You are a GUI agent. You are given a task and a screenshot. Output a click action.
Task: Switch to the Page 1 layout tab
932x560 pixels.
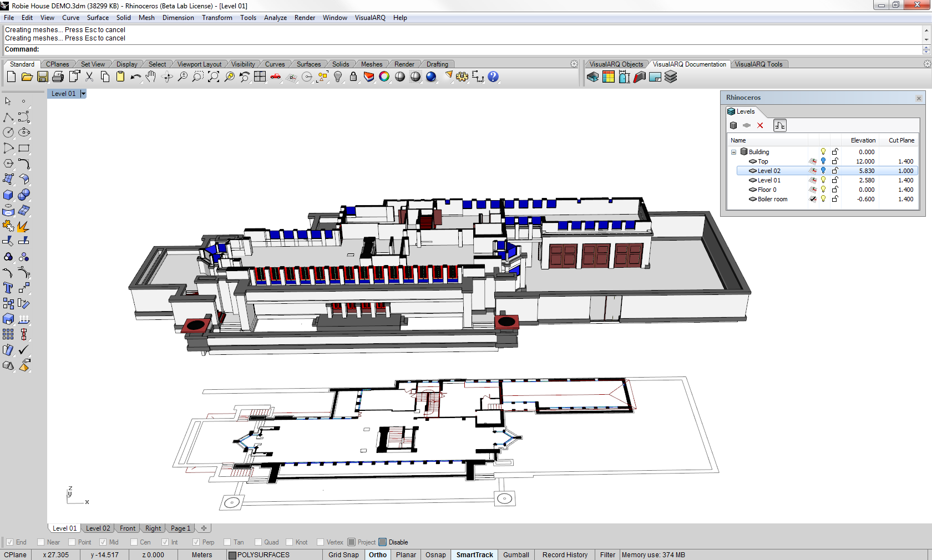tap(180, 528)
